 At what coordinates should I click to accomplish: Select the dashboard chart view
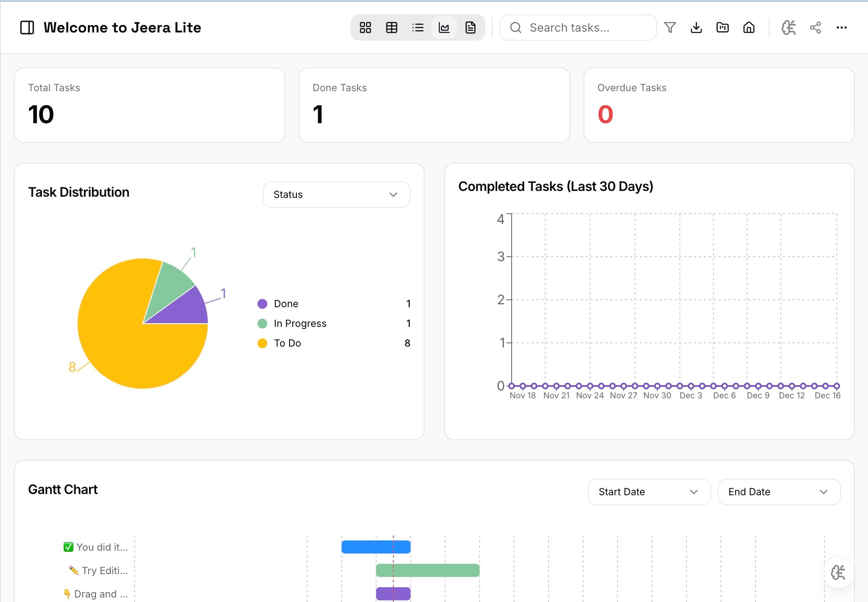pos(444,28)
